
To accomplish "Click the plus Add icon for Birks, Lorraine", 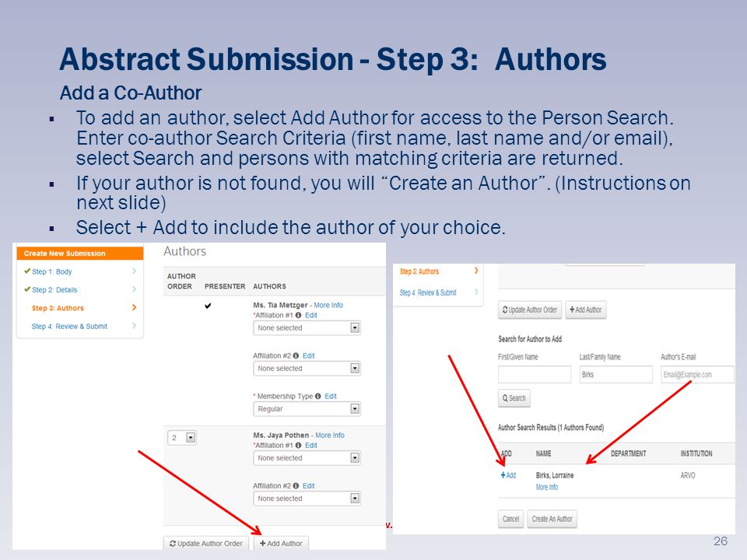I will (508, 475).
